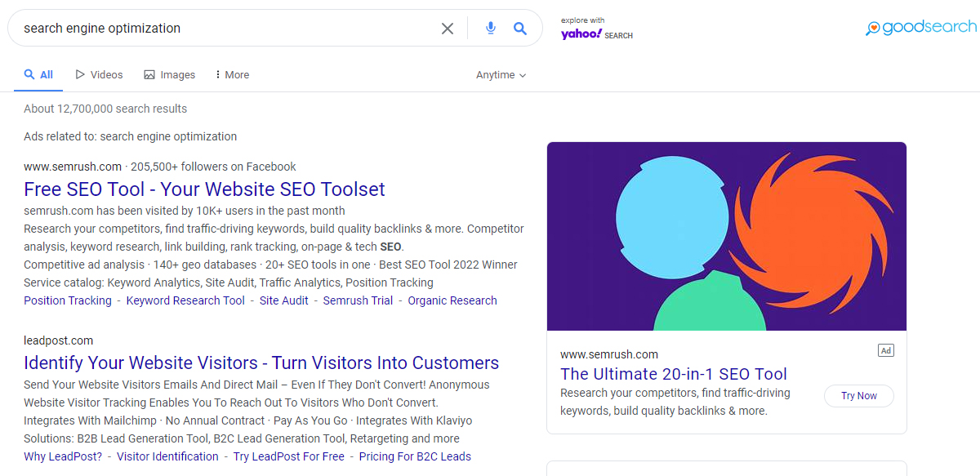
Task: Open the More tab menu
Action: [x=233, y=75]
